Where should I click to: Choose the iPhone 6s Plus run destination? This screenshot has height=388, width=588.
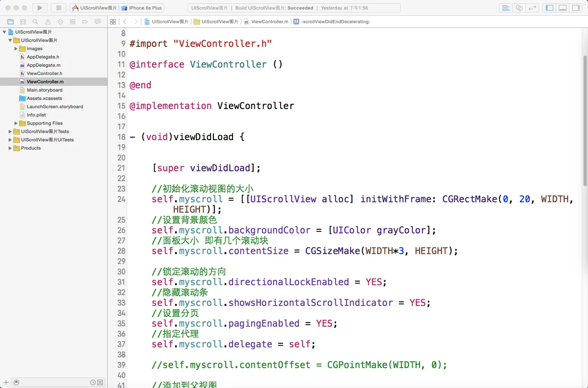(x=142, y=8)
